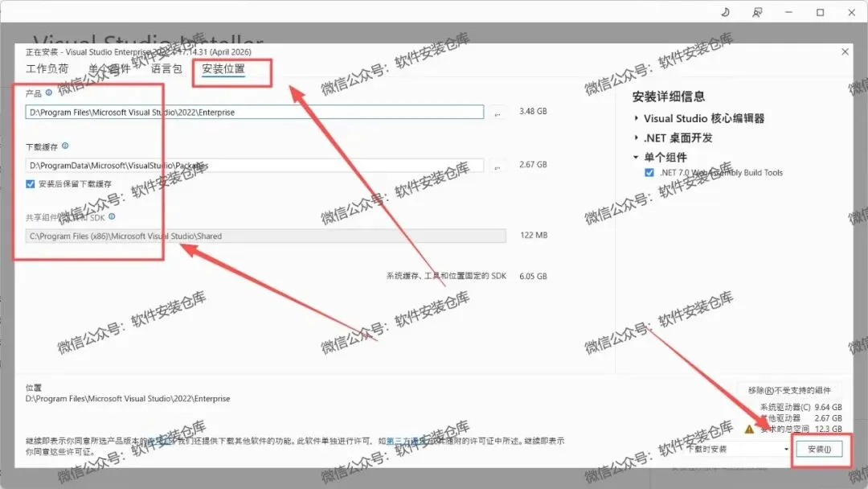Browse for the download cache folder

(x=497, y=166)
